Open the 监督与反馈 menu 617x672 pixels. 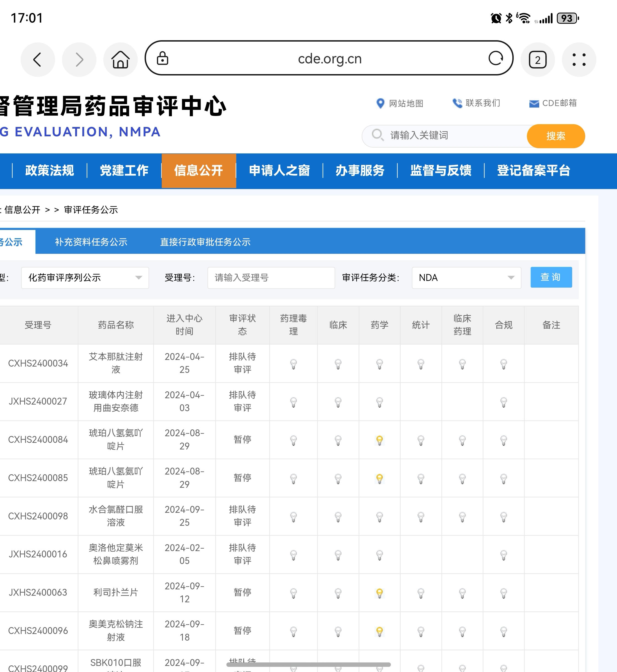[x=441, y=170]
